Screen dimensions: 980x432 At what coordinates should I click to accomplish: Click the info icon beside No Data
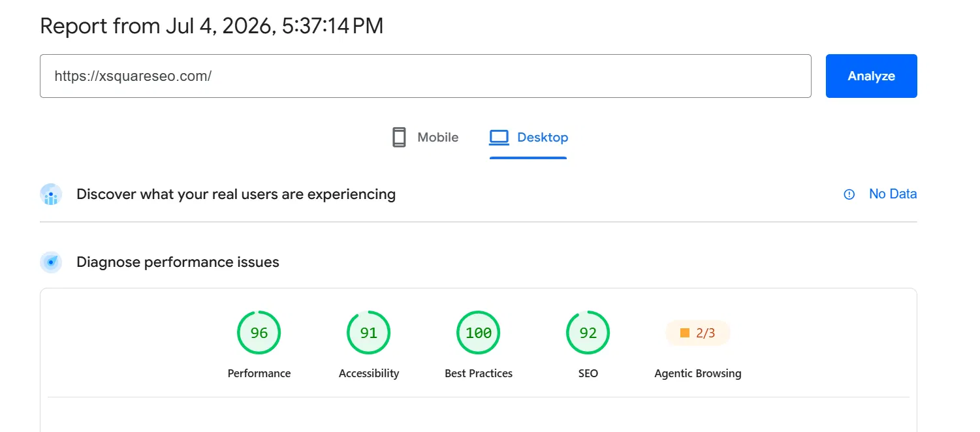(849, 194)
